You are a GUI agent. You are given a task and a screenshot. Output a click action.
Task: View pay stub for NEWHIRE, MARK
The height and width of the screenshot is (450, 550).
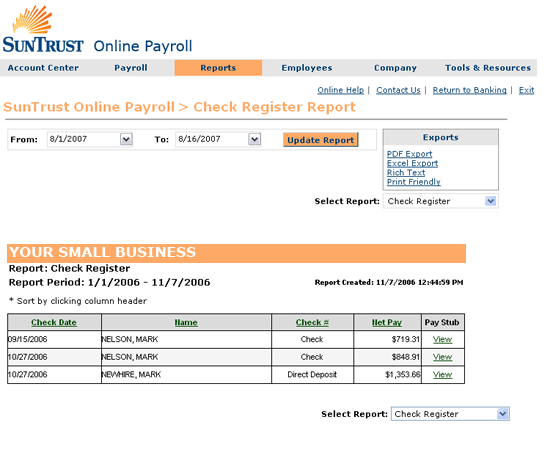pyautogui.click(x=442, y=375)
